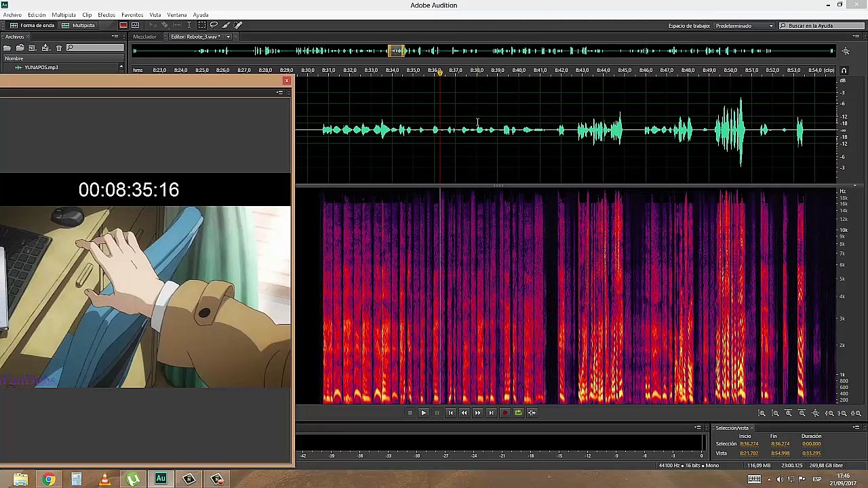Screen dimensions: 868x488
Task: Open the Favoritos menu
Action: [132, 15]
